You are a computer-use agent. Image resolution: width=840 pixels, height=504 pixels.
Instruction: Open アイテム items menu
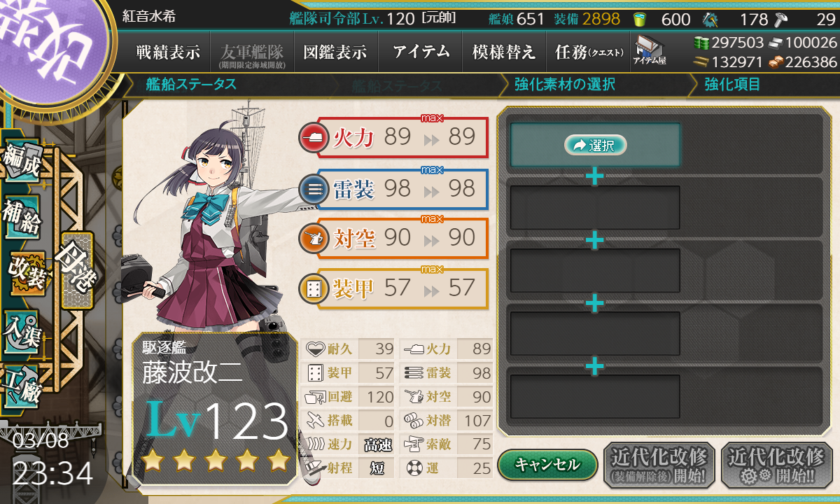(421, 52)
